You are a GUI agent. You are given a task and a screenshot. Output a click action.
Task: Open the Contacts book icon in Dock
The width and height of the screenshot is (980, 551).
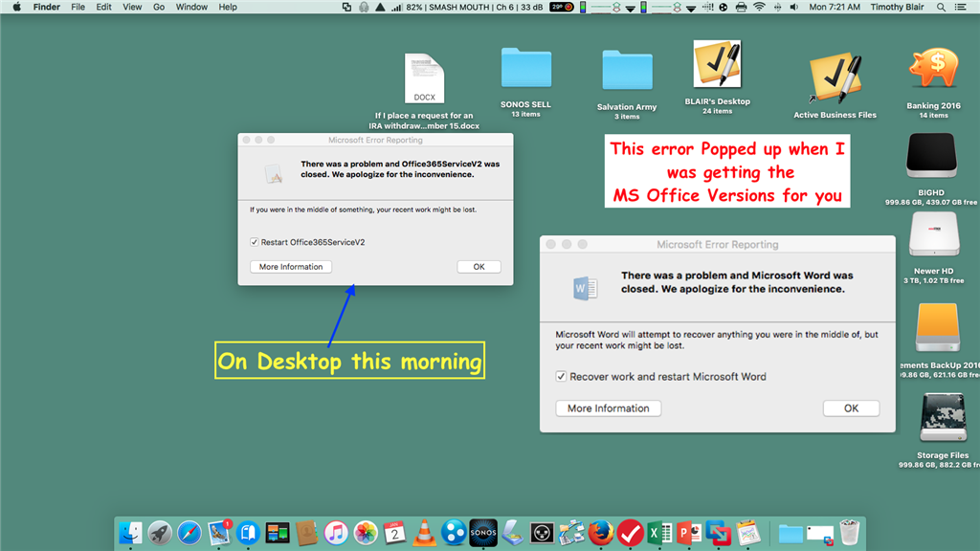tap(306, 533)
